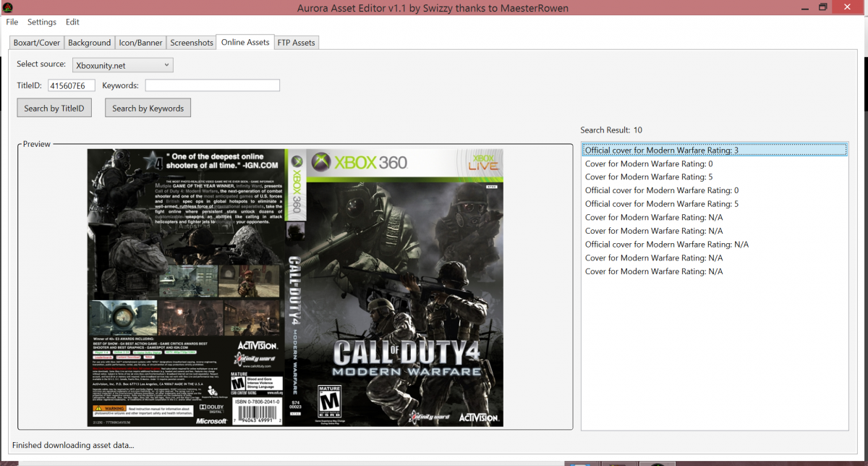Switch to the Background tab

pyautogui.click(x=90, y=43)
